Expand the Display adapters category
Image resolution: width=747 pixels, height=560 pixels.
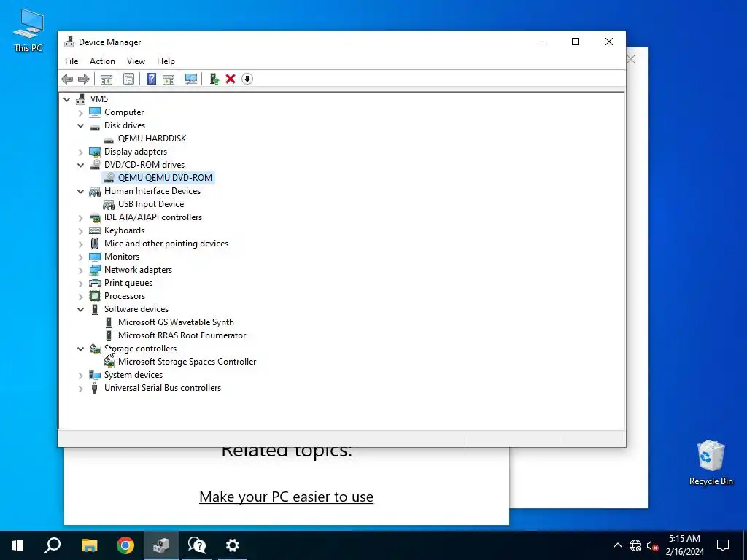coord(80,152)
